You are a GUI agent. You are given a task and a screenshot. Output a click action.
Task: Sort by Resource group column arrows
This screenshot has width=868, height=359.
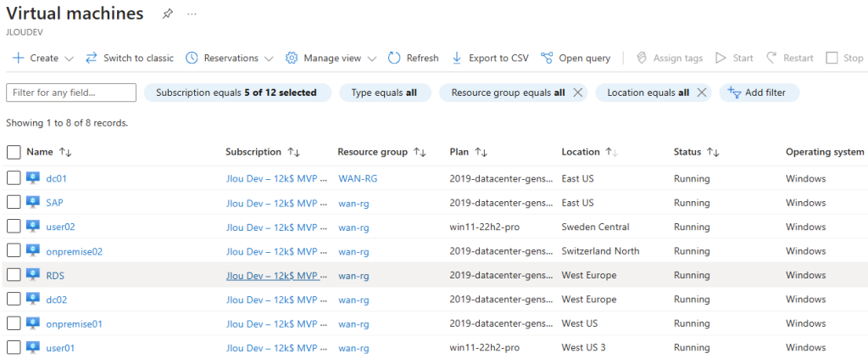click(420, 153)
